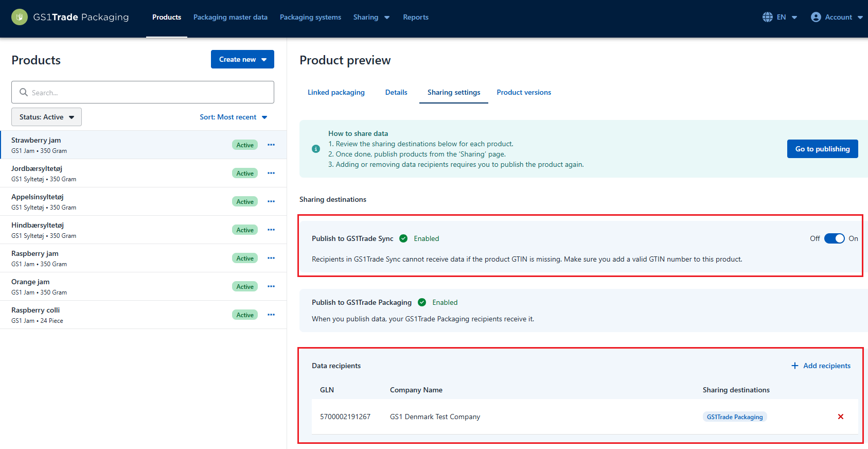Open the more options menu for Raspberry jam
The image size is (868, 449).
tap(271, 258)
